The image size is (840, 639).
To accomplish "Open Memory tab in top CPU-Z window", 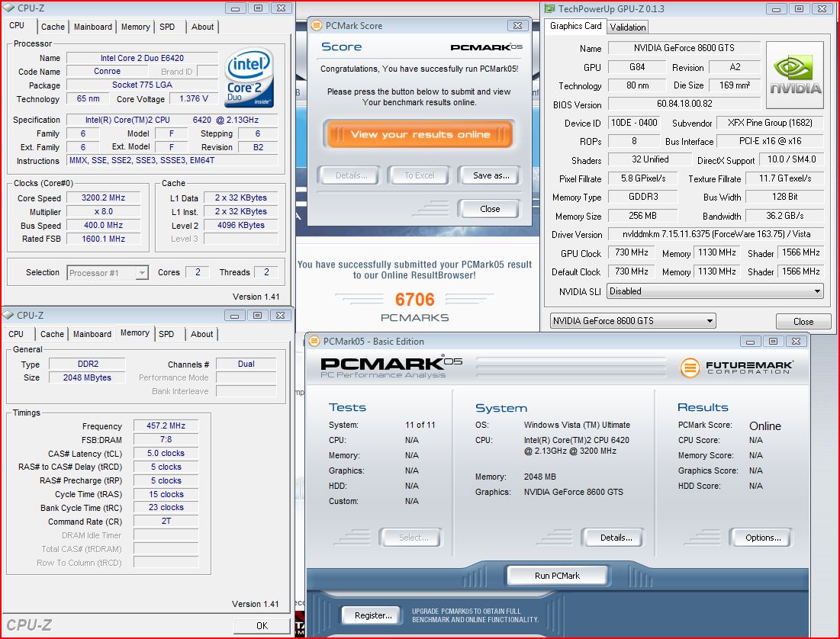I will (x=136, y=27).
